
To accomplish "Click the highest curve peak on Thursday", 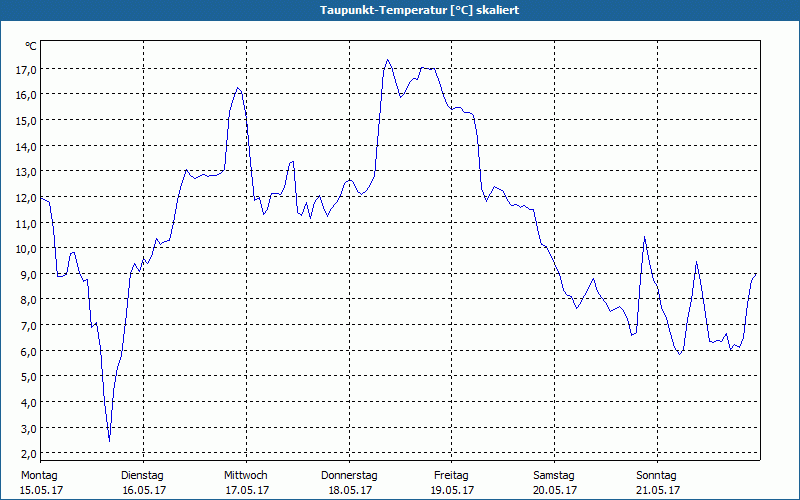I will click(387, 60).
